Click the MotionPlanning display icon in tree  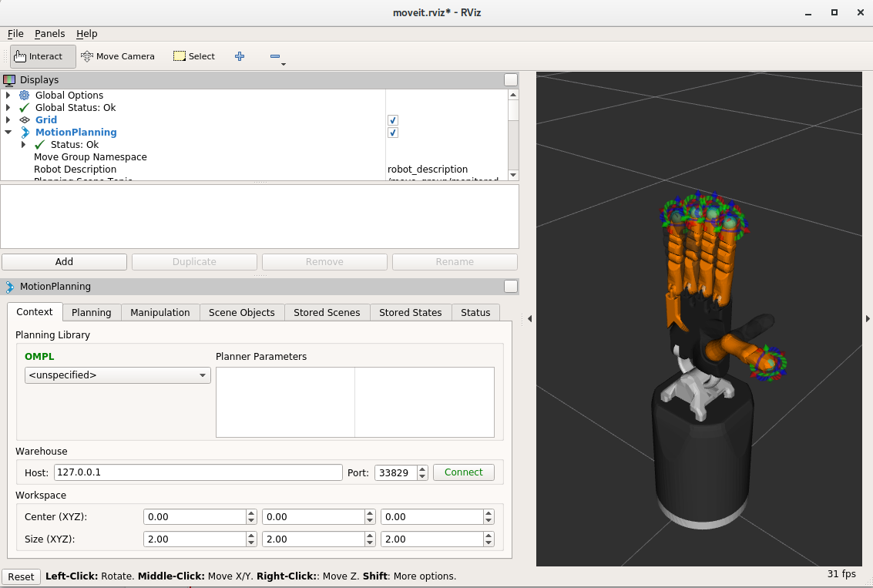(x=25, y=132)
